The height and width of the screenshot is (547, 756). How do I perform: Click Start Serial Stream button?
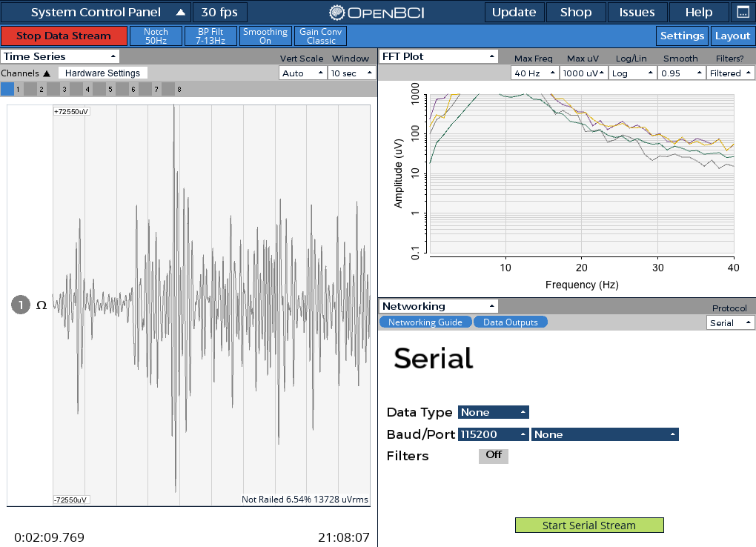coord(589,525)
